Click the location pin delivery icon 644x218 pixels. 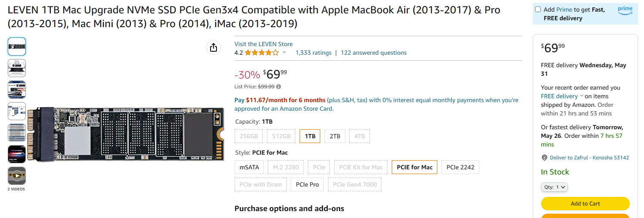point(544,158)
